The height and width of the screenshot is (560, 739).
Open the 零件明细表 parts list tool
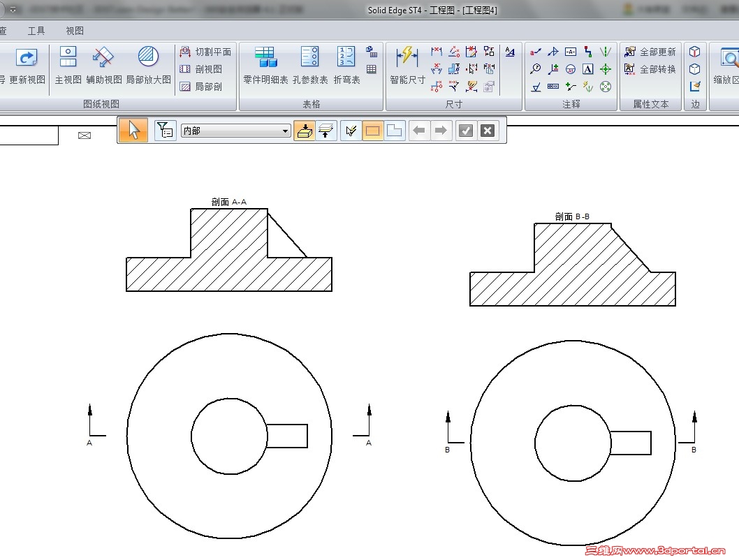click(266, 66)
